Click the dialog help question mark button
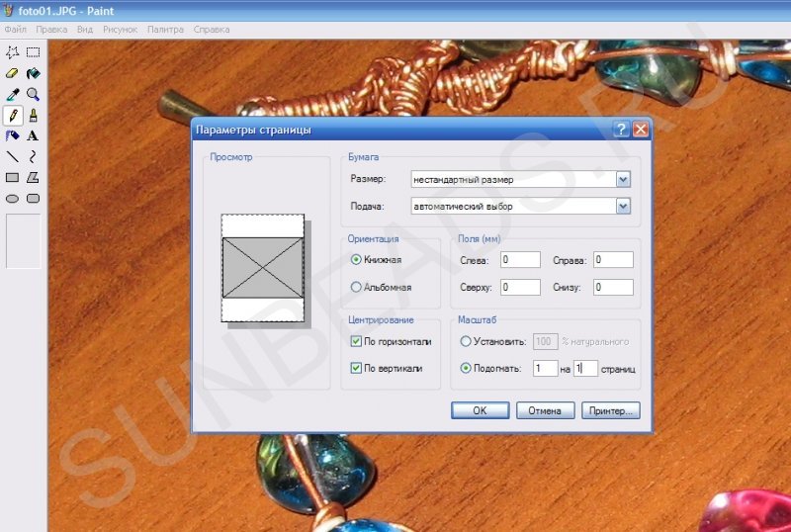 pos(621,130)
